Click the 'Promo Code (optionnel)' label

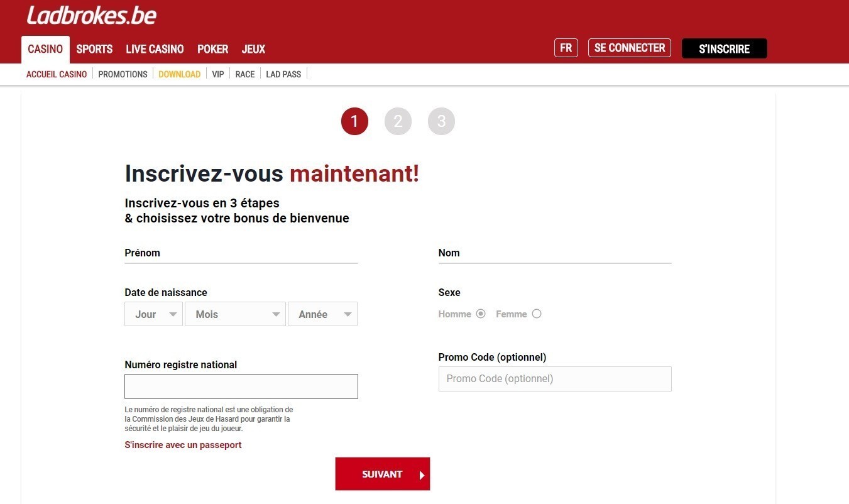click(x=492, y=357)
